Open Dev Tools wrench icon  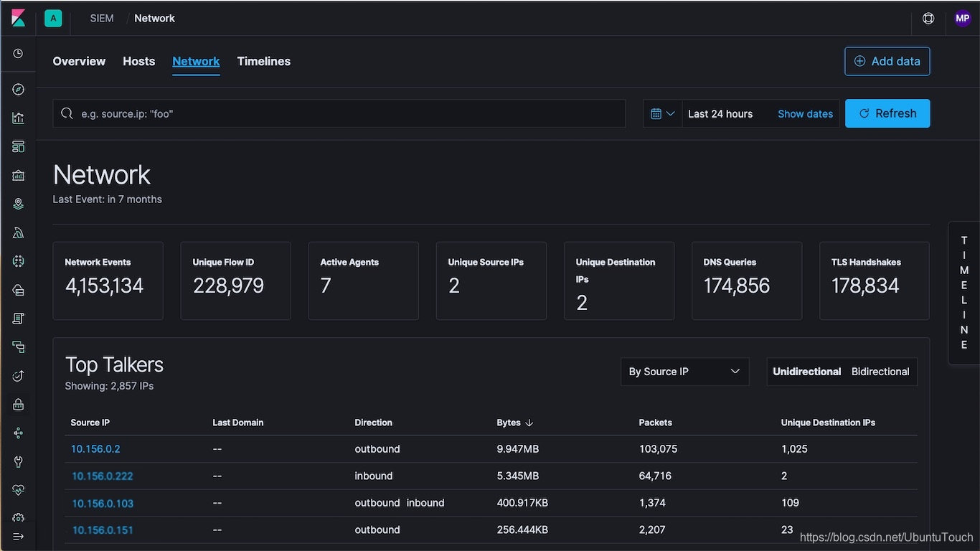(18, 462)
